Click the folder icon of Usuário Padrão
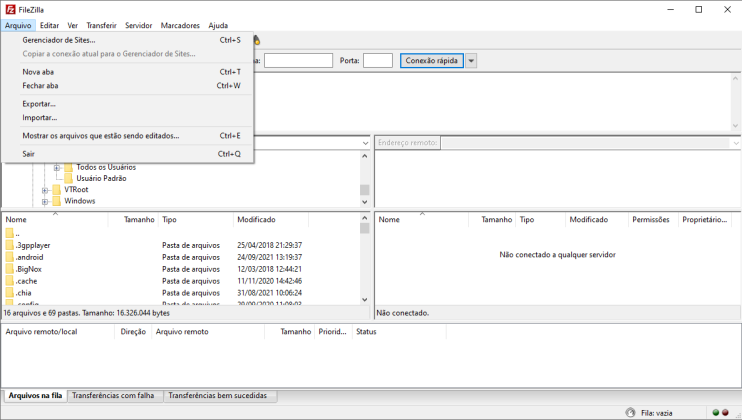Screen dimensions: 742x420 click(69, 178)
